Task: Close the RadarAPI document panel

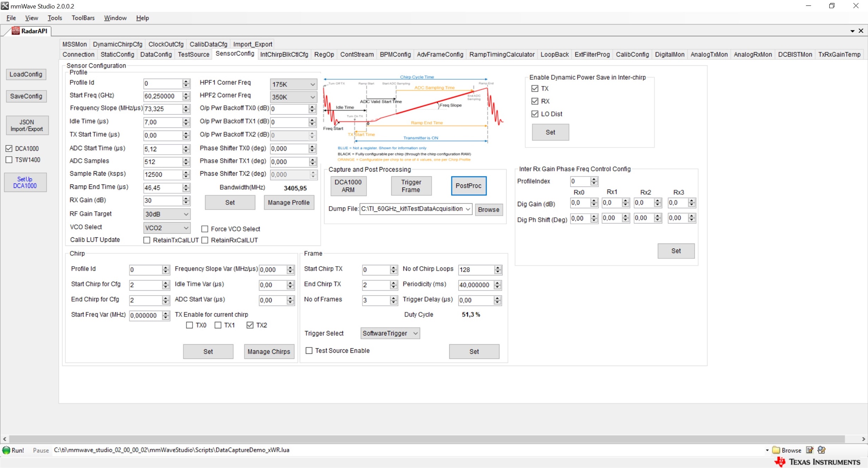Action: [x=861, y=31]
